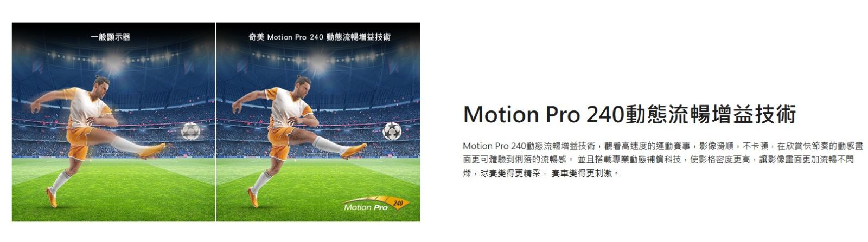
Task: Click the soccer ball in right image
Action: 392,130
